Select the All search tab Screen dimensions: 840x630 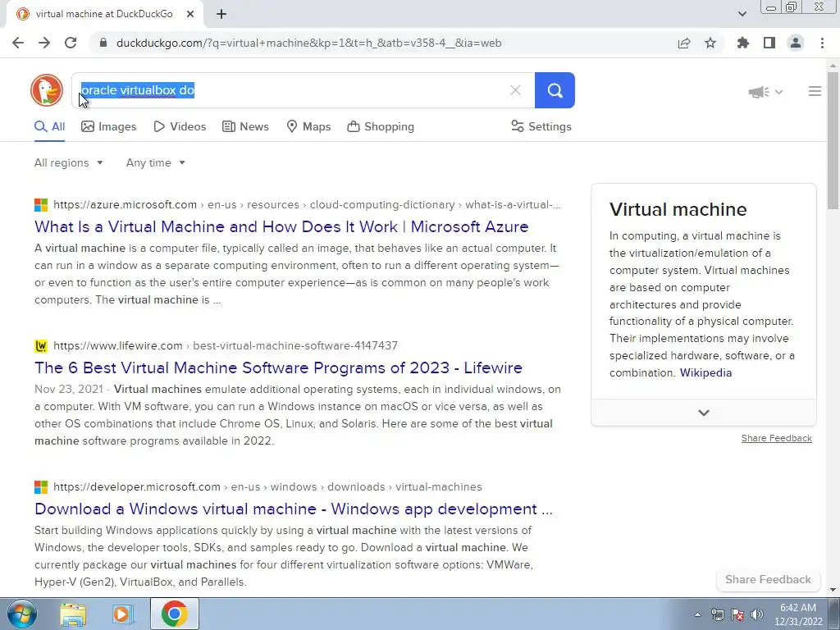coord(50,126)
